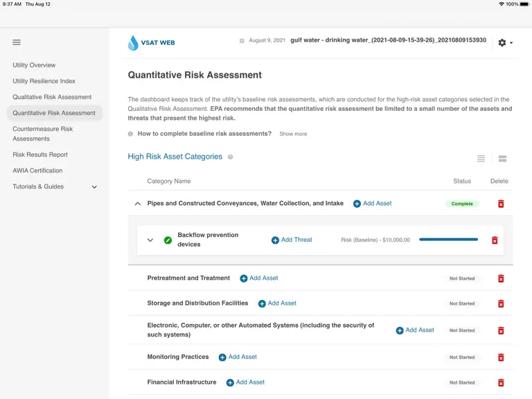The height and width of the screenshot is (399, 532).
Task: Expand Backflow prevention devices asset row
Action: point(150,240)
